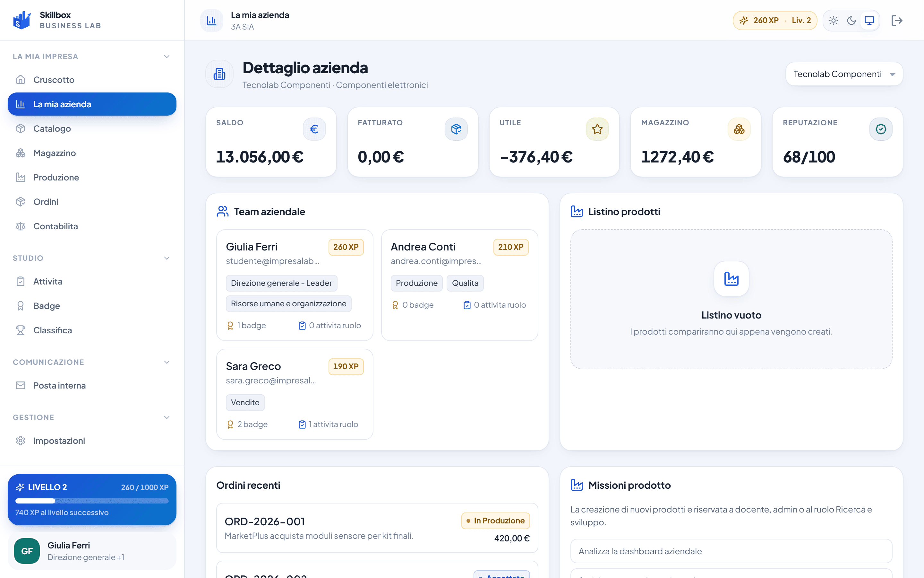Collapse the Studio section
Image resolution: width=924 pixels, height=578 pixels.
(167, 258)
